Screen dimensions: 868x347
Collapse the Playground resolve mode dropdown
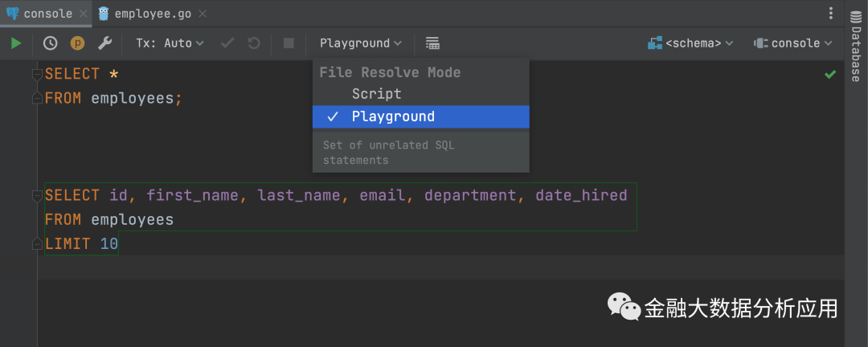[x=360, y=43]
